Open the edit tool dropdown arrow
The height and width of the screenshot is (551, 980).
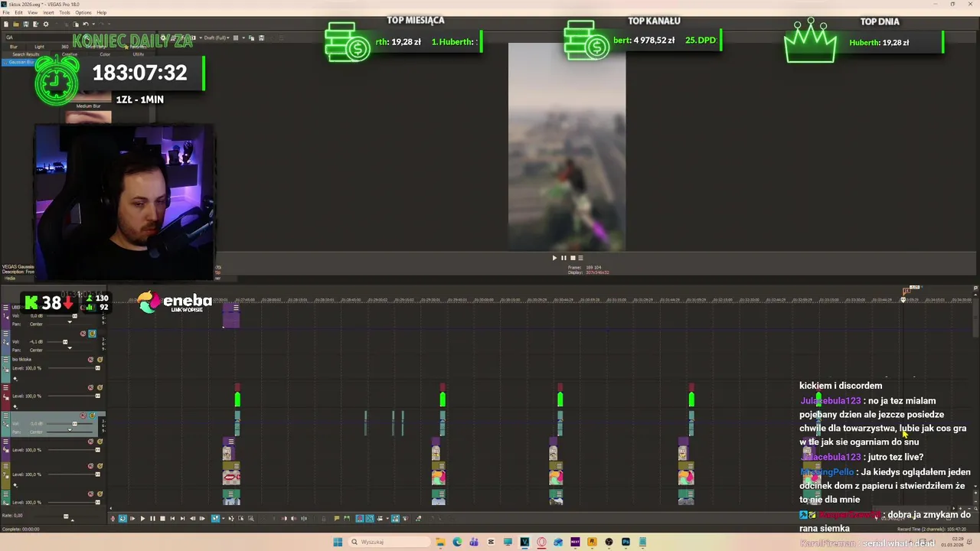point(224,519)
